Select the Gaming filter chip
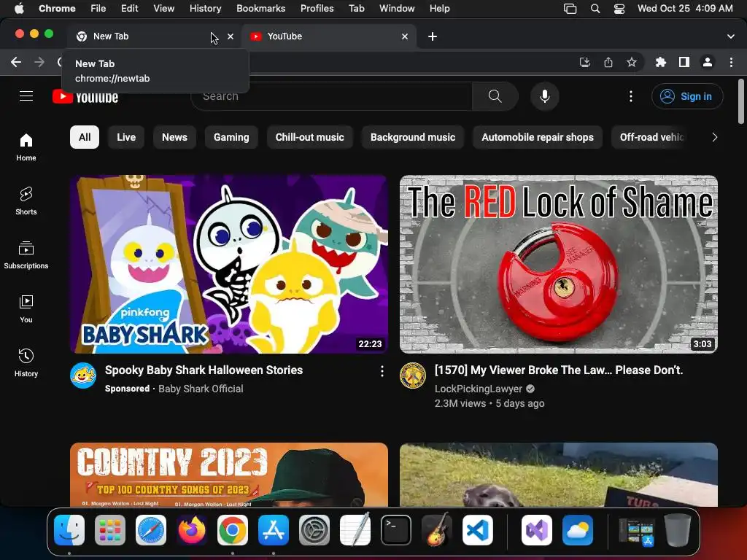 click(231, 137)
